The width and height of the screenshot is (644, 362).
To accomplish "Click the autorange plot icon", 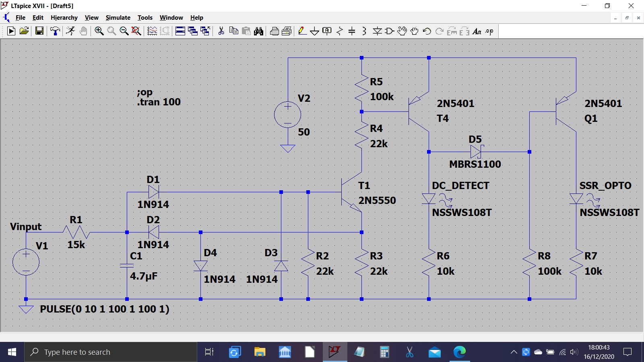I will [x=152, y=31].
